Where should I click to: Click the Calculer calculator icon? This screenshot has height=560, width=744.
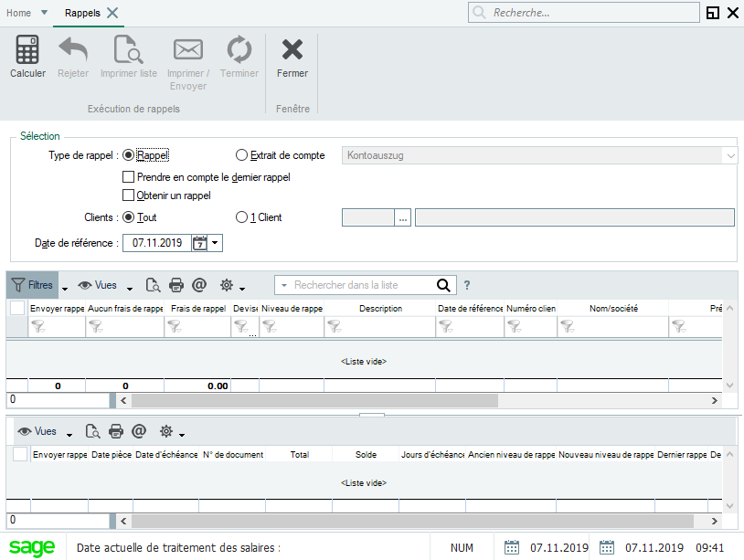[x=27, y=50]
